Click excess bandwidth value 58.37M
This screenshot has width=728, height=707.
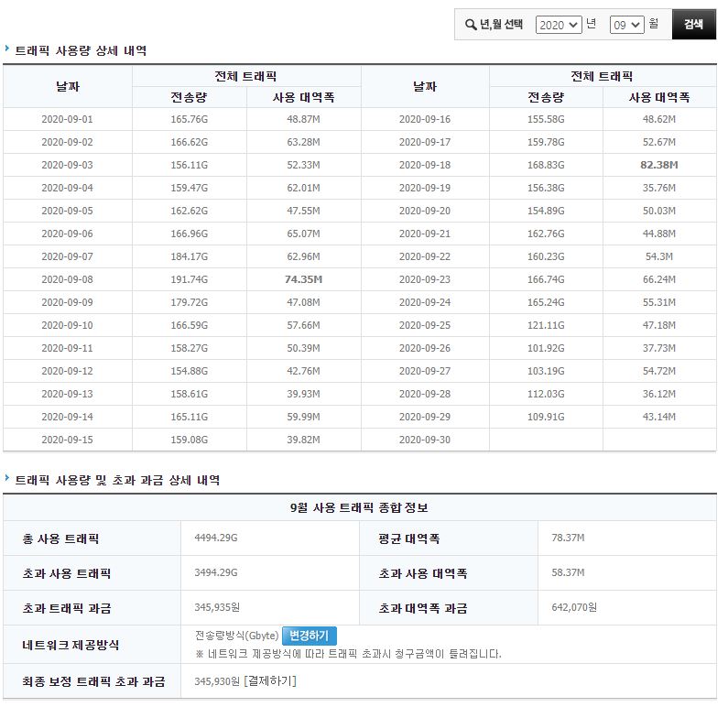(x=569, y=572)
